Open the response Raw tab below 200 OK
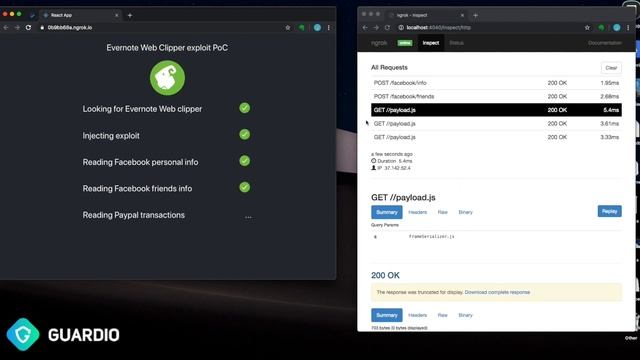Screen dimensions: 640x360 [442, 315]
